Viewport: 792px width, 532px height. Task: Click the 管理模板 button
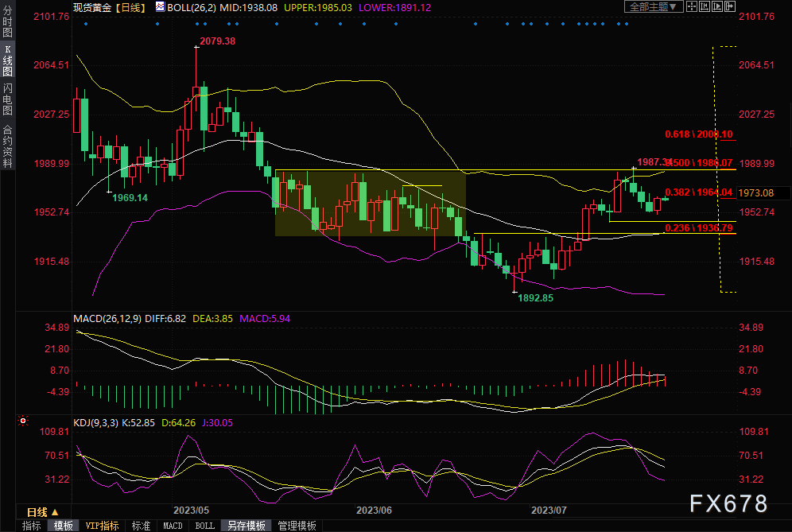297,526
